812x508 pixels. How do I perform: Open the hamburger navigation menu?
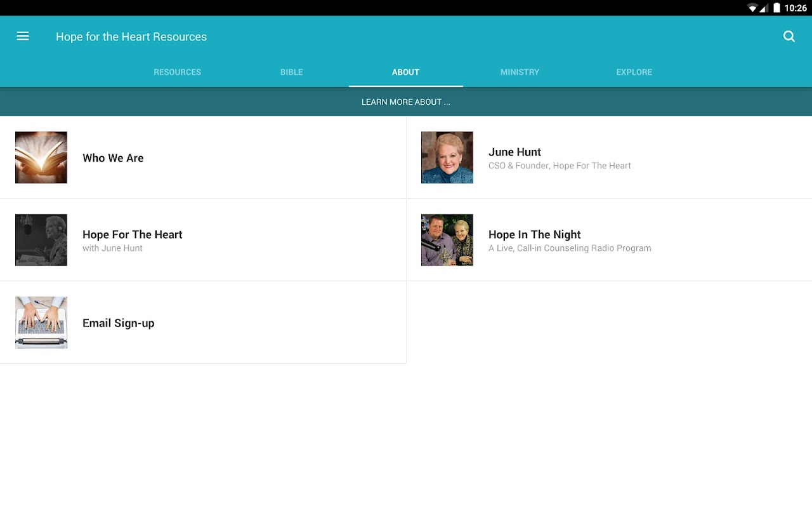coord(23,36)
